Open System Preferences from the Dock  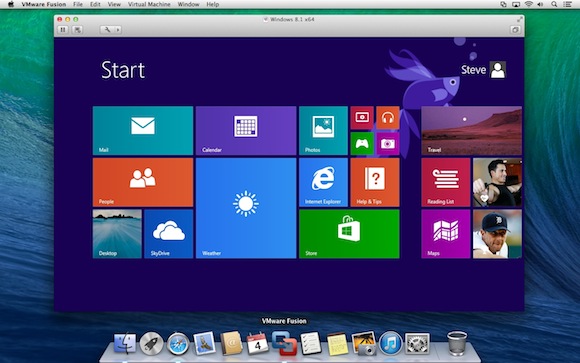[x=417, y=343]
